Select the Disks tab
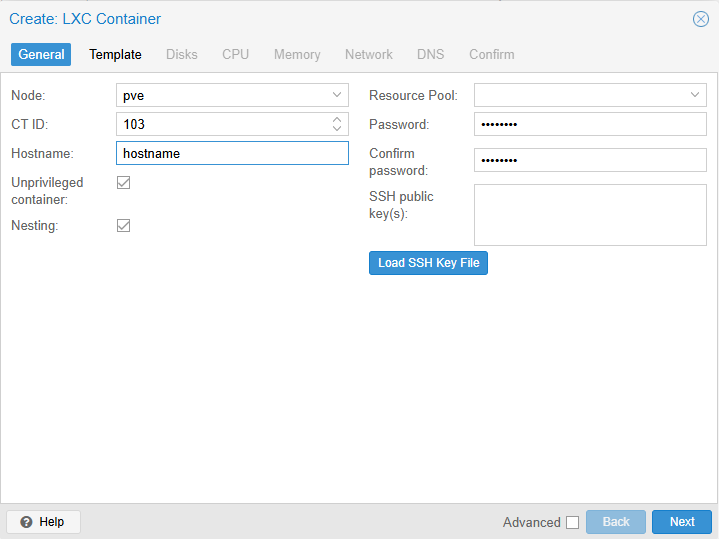Screen dimensions: 719x539 pyautogui.click(x=182, y=55)
